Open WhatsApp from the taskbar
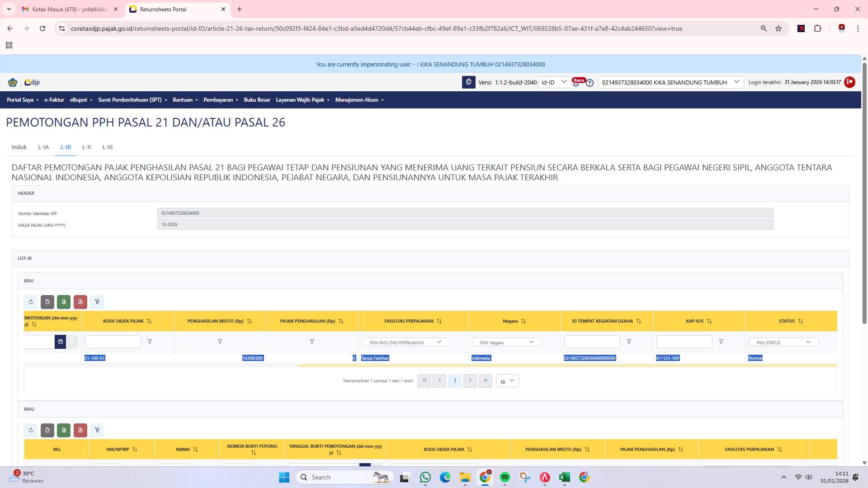868x488 pixels. (425, 477)
